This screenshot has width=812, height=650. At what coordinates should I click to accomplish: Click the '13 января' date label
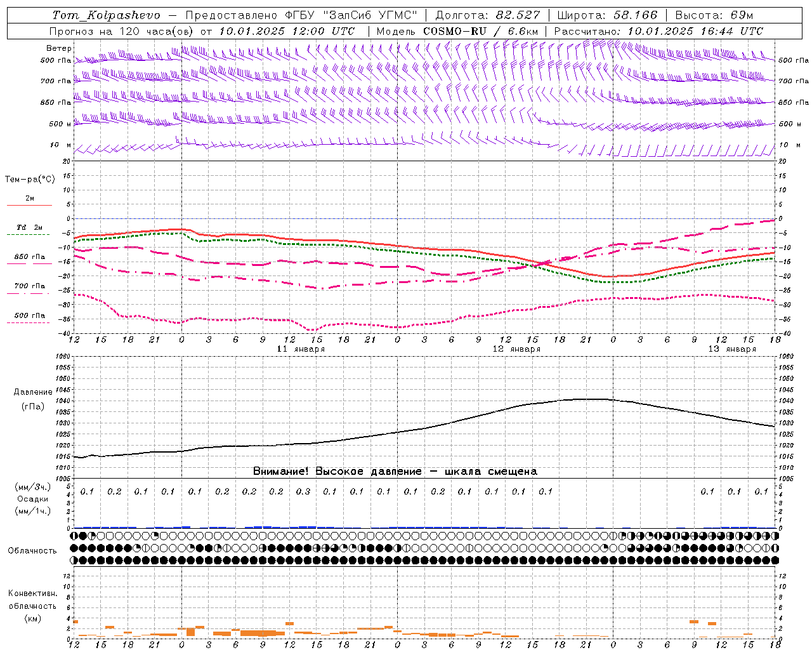[733, 349]
